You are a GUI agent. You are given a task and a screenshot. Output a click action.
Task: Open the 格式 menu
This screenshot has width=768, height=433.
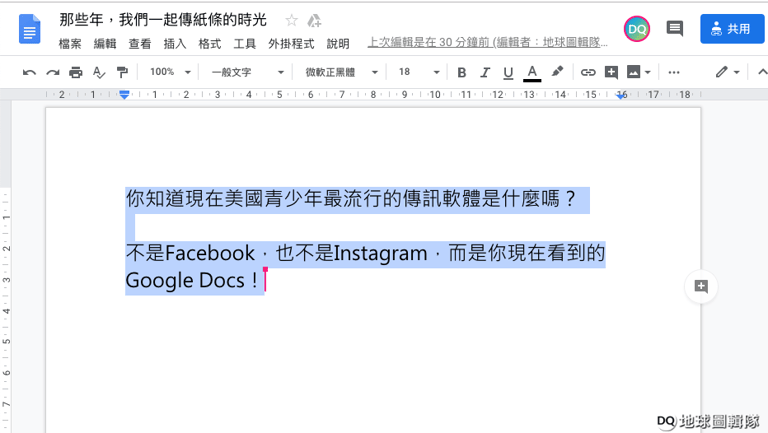click(x=210, y=44)
